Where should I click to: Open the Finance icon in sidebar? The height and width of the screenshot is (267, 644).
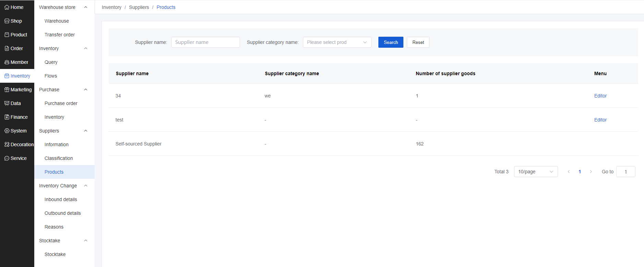[7, 117]
